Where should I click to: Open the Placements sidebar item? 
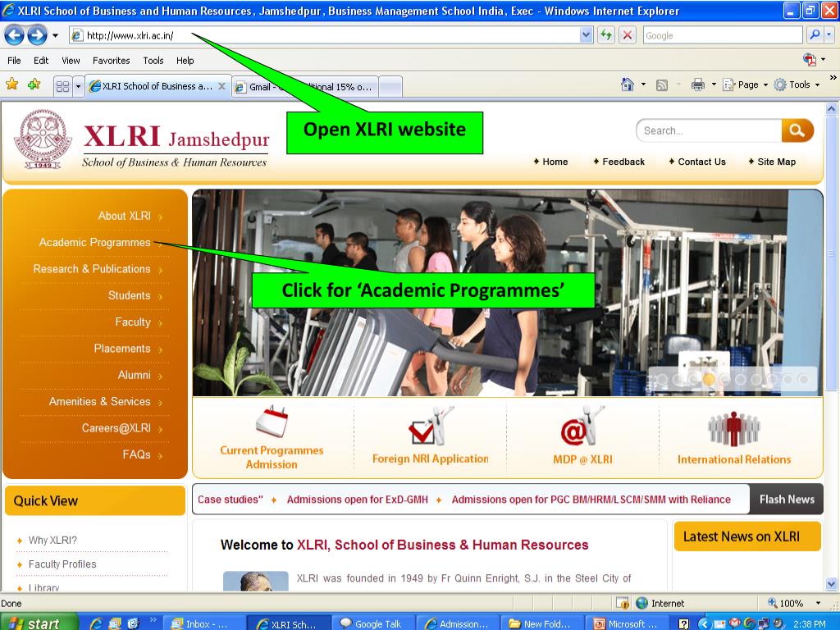point(122,349)
